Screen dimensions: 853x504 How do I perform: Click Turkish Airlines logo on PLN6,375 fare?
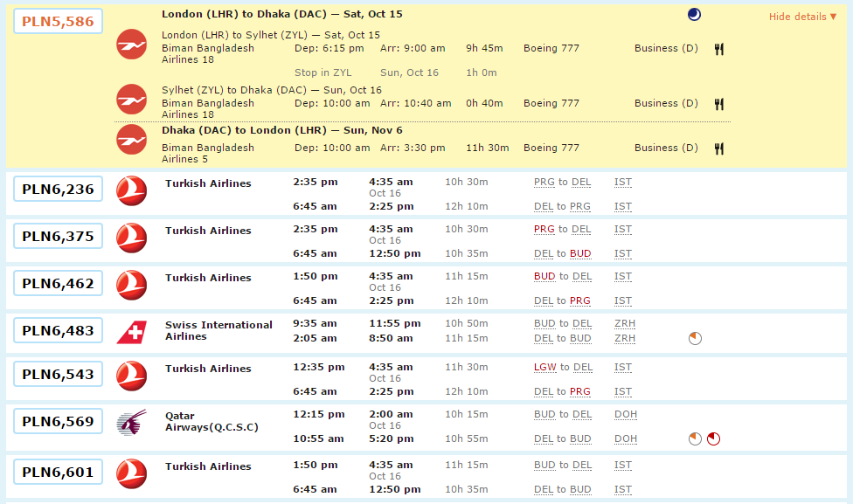[132, 238]
